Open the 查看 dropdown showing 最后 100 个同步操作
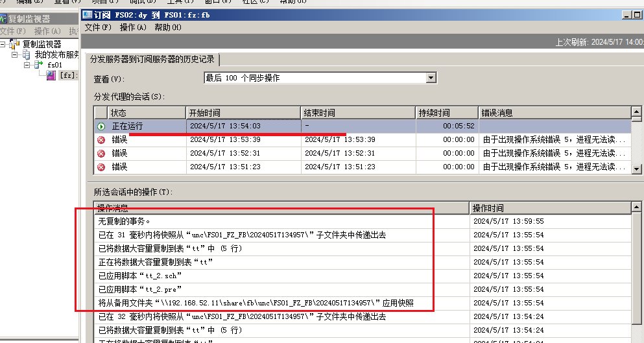This screenshot has width=644, height=343. (431, 78)
